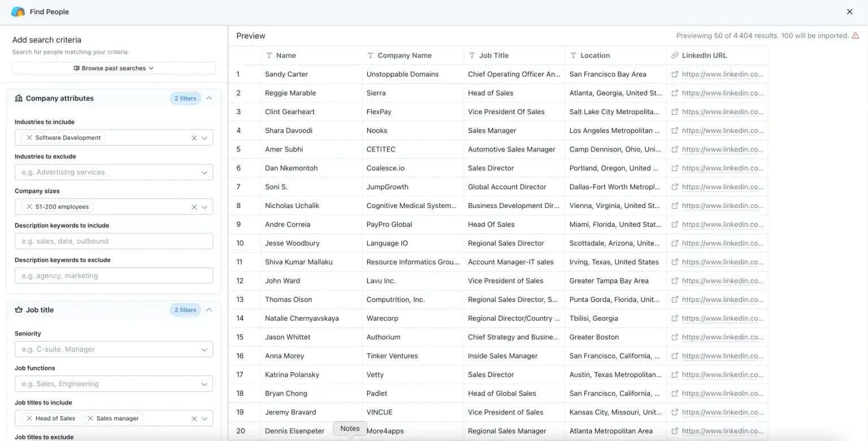Click the Location column header
This screenshot has height=441, width=868.
[616, 55]
